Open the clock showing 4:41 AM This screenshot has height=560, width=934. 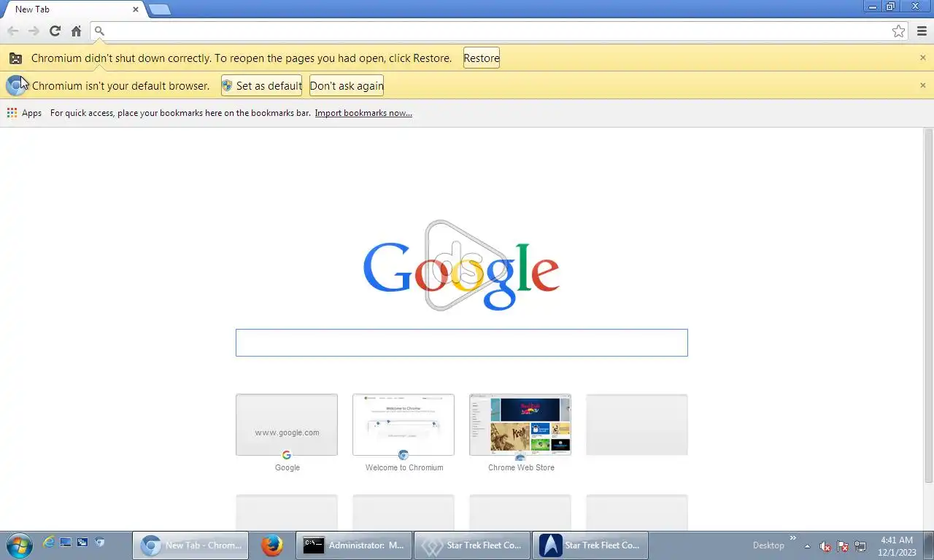(898, 546)
